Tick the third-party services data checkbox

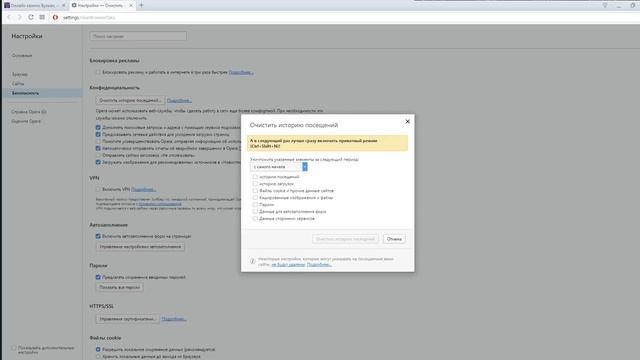coord(255,218)
